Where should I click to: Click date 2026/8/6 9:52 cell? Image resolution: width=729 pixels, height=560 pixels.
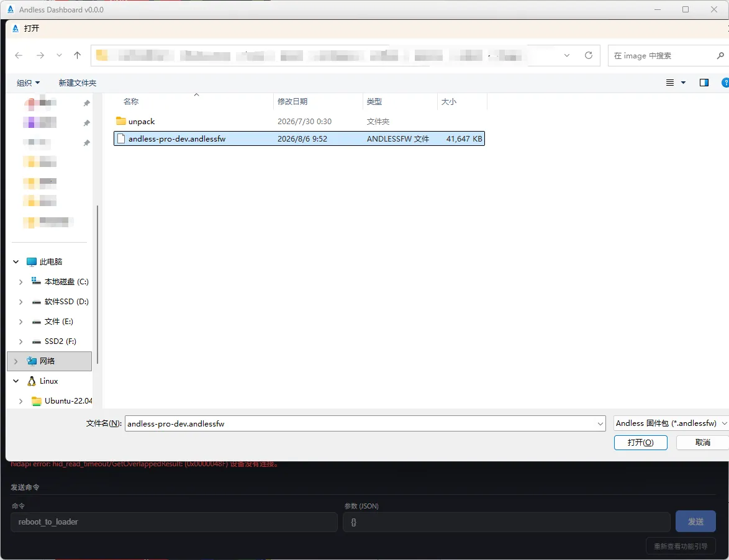[x=302, y=138]
